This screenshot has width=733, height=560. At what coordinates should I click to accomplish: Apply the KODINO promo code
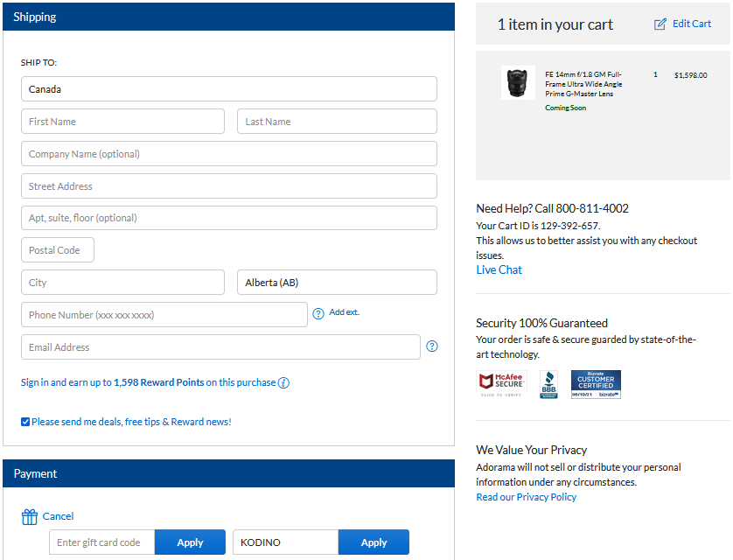374,542
